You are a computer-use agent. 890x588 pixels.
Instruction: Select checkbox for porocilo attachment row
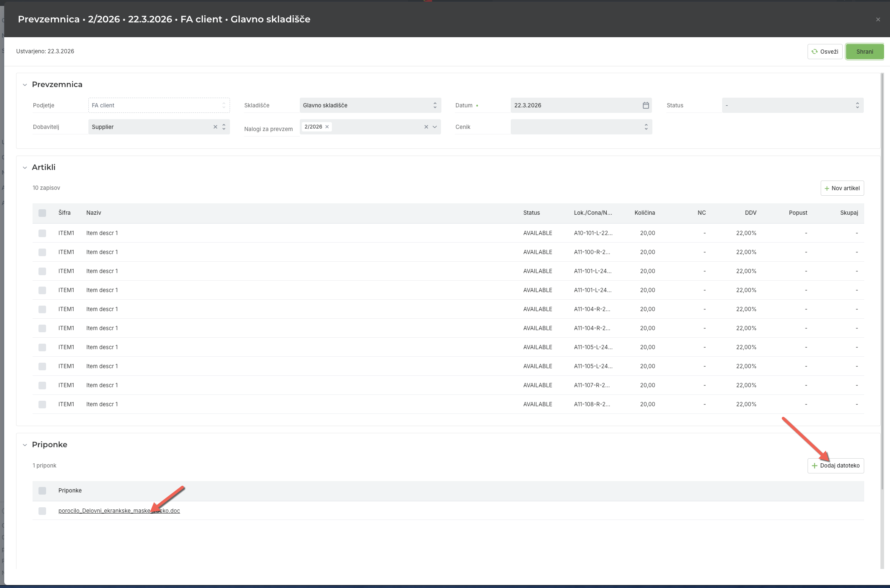[x=42, y=511]
